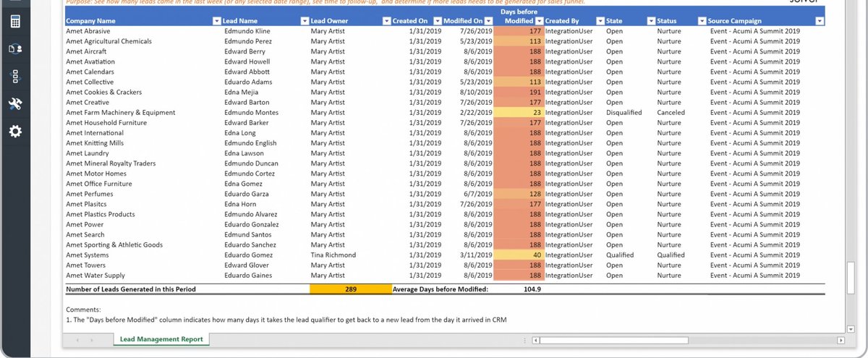
Task: Open the Status column filter dropdown
Action: pyautogui.click(x=702, y=22)
